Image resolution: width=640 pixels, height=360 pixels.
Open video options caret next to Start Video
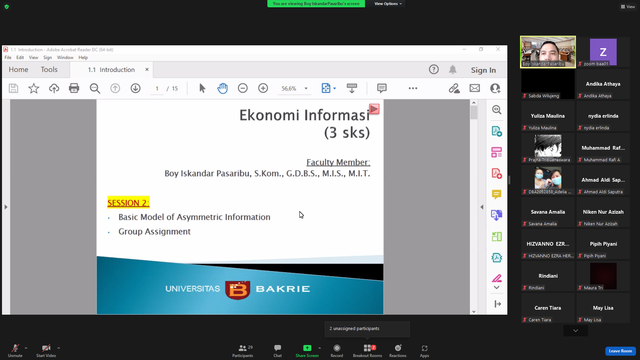pyautogui.click(x=58, y=348)
